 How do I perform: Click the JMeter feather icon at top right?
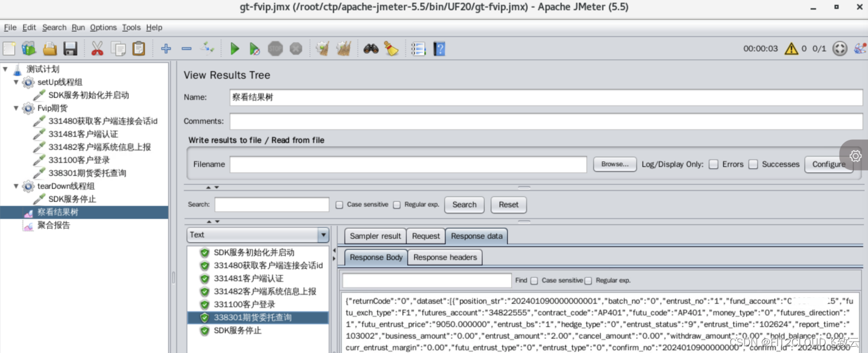click(x=860, y=49)
